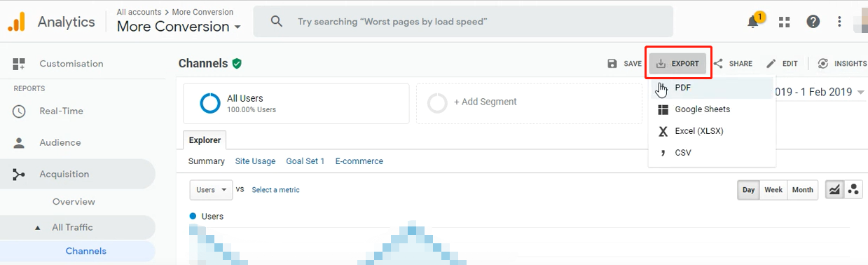Image resolution: width=868 pixels, height=265 pixels.
Task: Collapse the All Traffic tree section
Action: [x=38, y=227]
